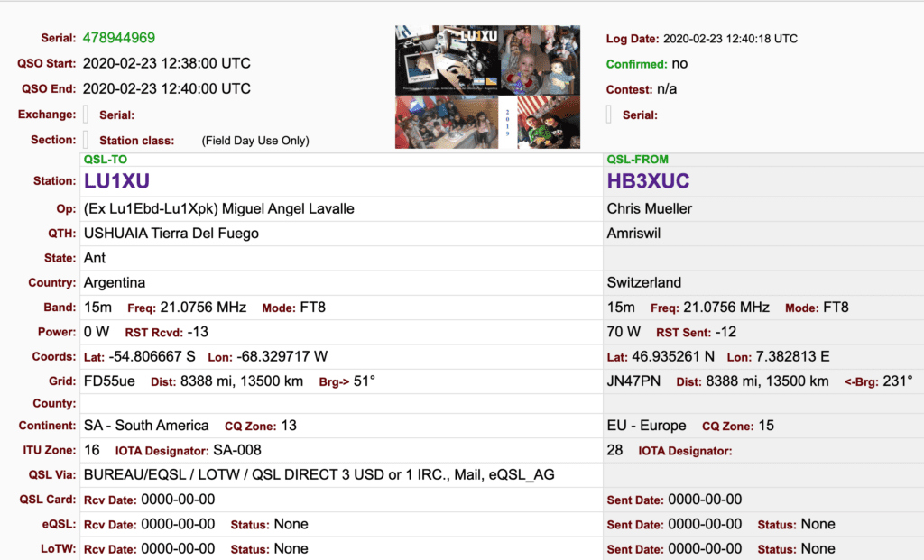Image resolution: width=924 pixels, height=560 pixels.
Task: Click the QSL-TO Freq value 21.0756 MHz
Action: pos(203,308)
